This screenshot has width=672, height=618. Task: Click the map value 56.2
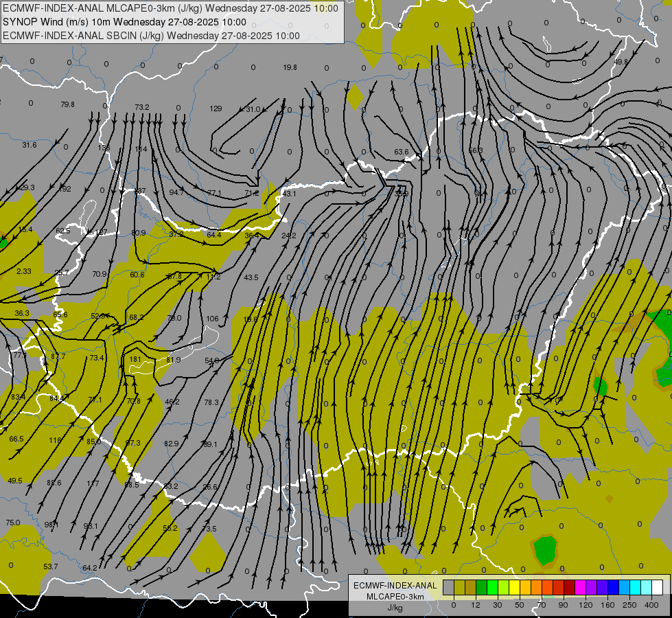tap(170, 528)
